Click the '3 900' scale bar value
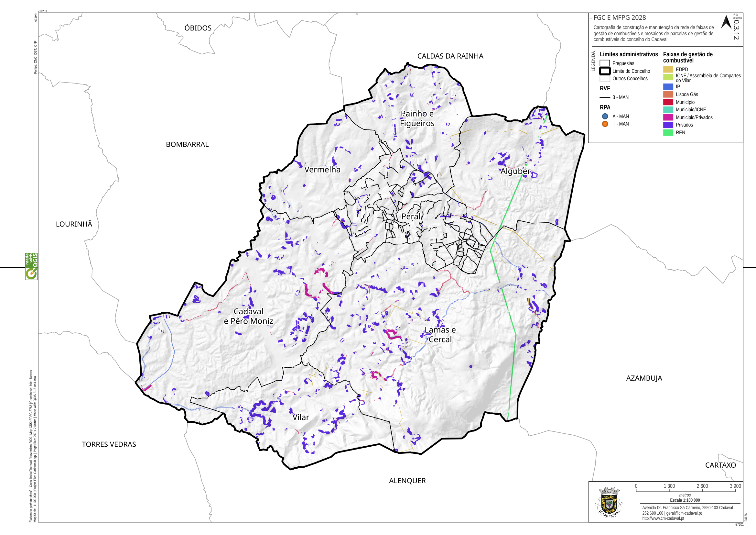The height and width of the screenshot is (535, 756). tap(735, 486)
